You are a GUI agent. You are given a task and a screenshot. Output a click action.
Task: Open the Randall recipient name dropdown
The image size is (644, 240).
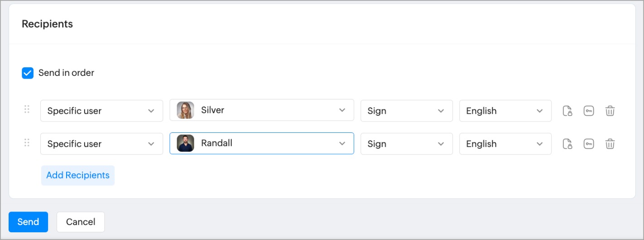click(x=261, y=143)
